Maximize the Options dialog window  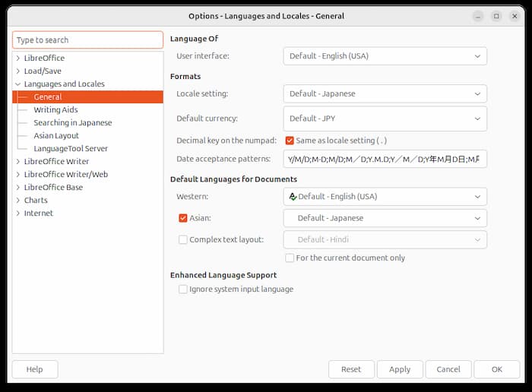point(496,16)
